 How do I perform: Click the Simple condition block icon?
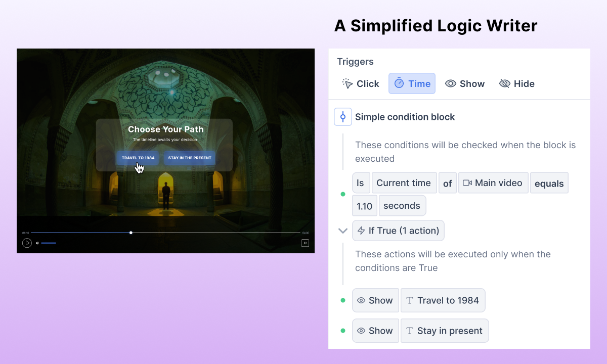pyautogui.click(x=342, y=117)
